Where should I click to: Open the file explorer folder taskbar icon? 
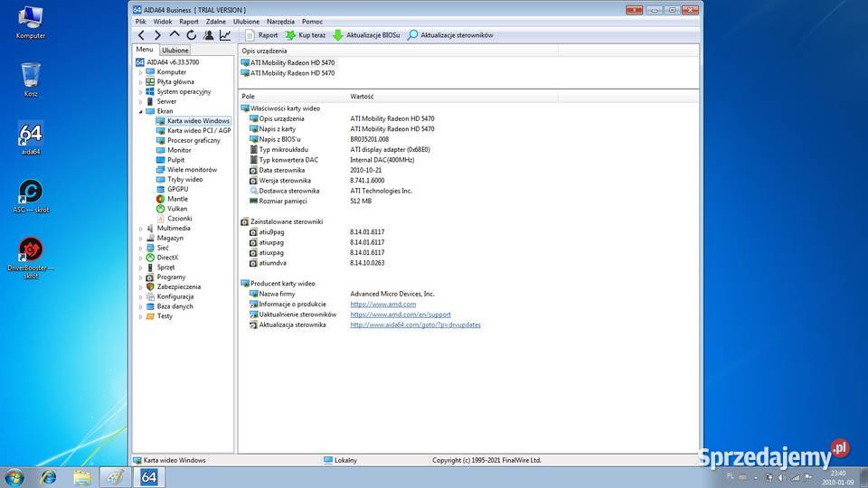[x=82, y=477]
